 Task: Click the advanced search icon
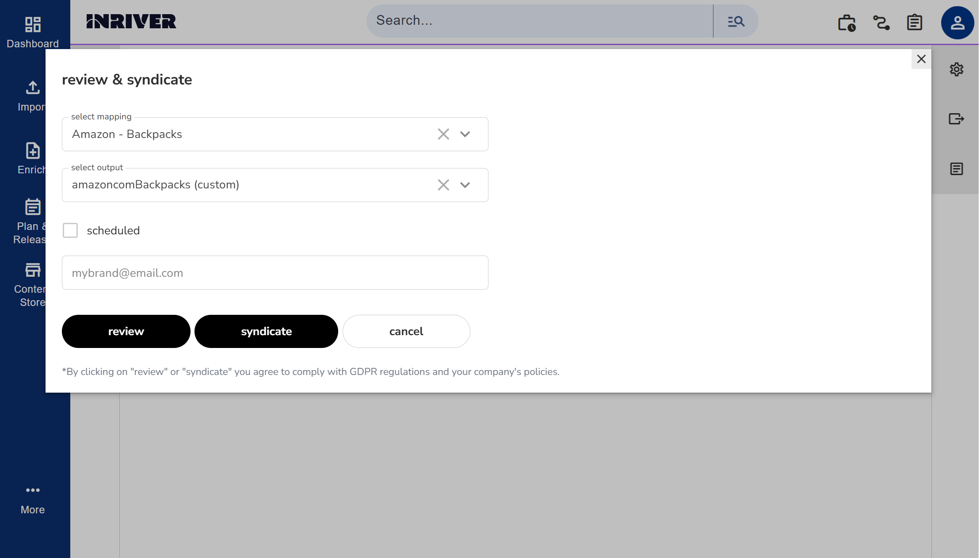[x=736, y=21]
